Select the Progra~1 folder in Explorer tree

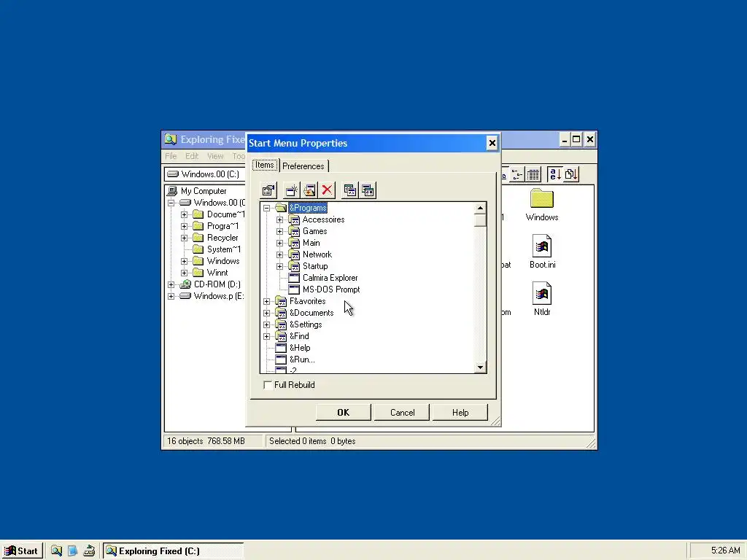pyautogui.click(x=222, y=226)
